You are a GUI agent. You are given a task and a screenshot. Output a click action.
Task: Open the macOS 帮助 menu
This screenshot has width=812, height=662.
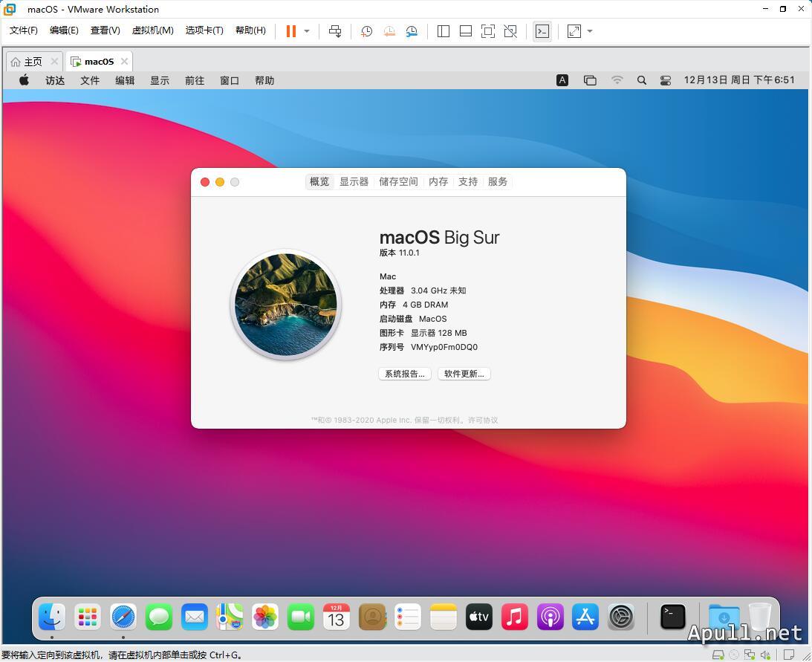[264, 80]
